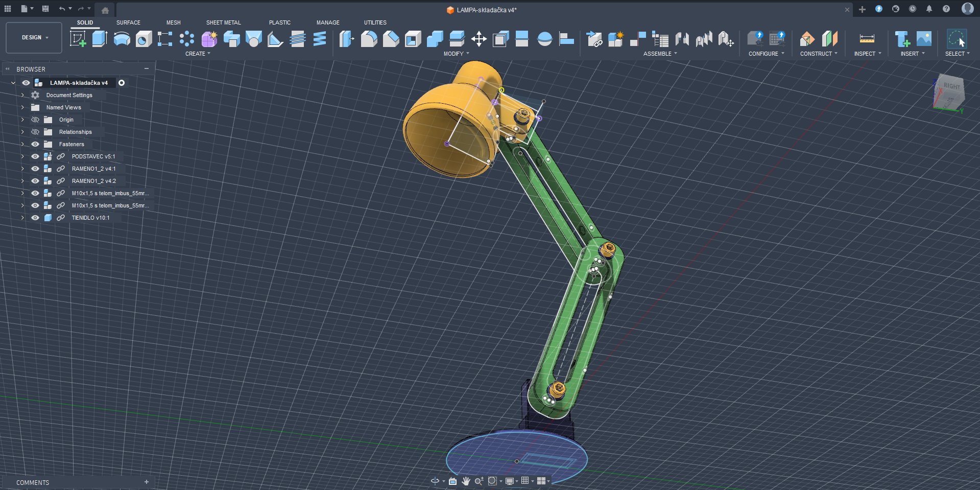The width and height of the screenshot is (980, 490).
Task: Toggle visibility of PODSTAVEC v5:1
Action: pyautogui.click(x=35, y=156)
